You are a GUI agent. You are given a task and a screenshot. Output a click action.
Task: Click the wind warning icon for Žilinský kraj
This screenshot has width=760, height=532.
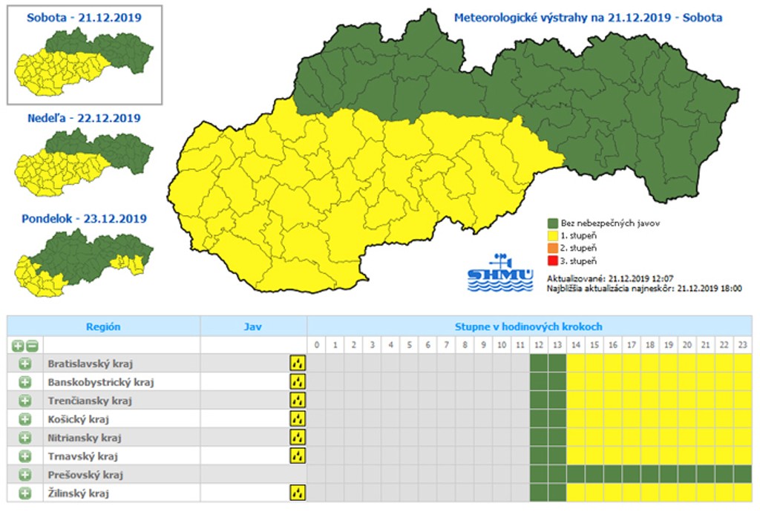pos(298,493)
